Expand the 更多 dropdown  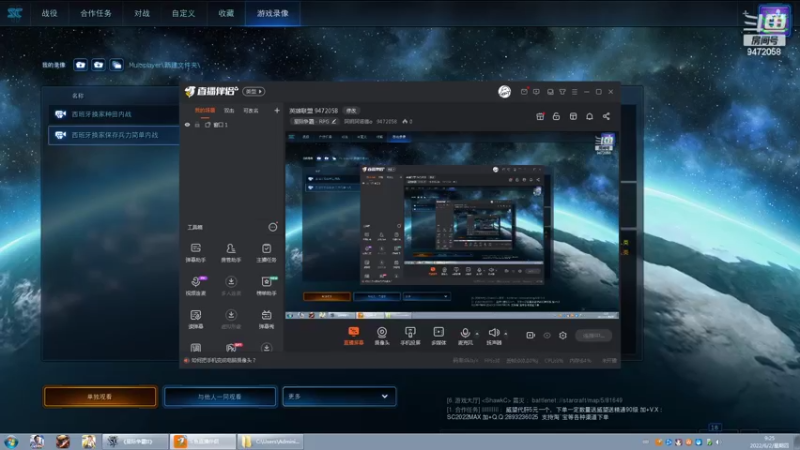(339, 396)
